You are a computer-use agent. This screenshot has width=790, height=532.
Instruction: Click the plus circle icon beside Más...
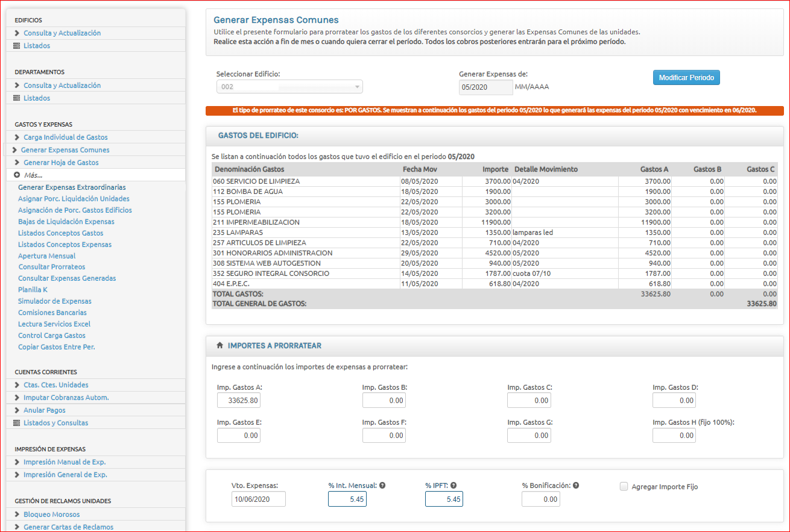17,175
